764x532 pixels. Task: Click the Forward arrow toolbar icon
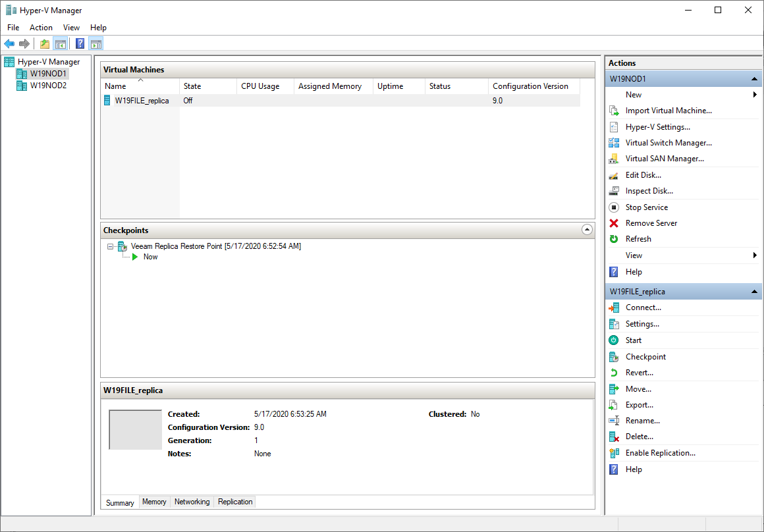pos(24,44)
